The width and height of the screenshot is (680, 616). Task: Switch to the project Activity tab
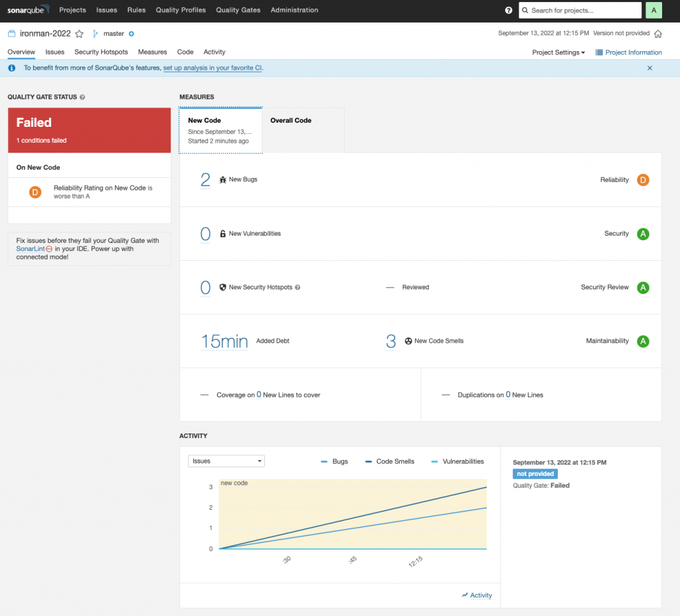[214, 52]
